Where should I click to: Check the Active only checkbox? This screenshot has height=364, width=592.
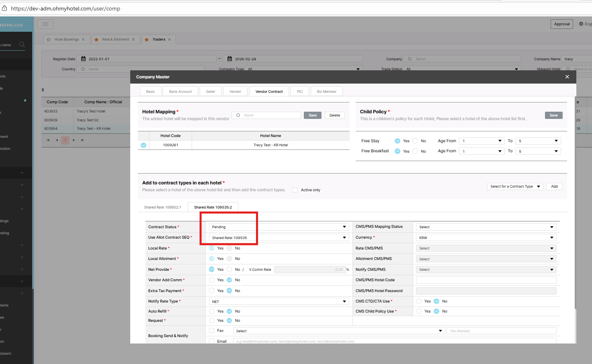tap(295, 190)
